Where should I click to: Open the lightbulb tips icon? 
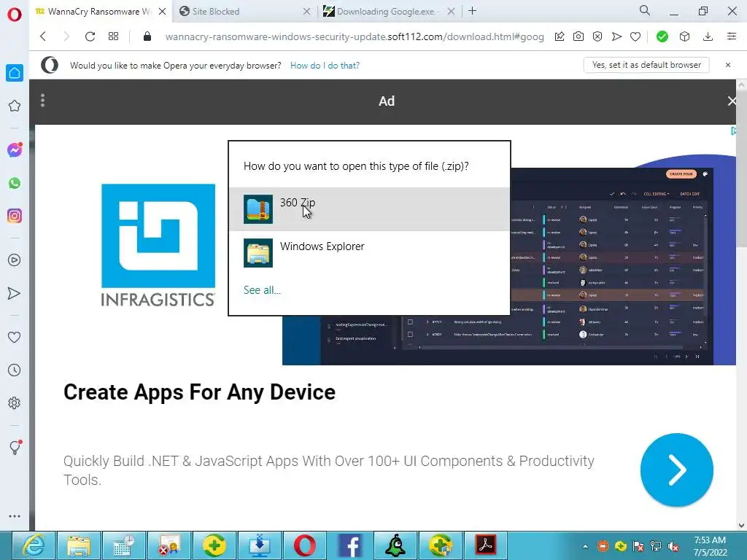(15, 447)
